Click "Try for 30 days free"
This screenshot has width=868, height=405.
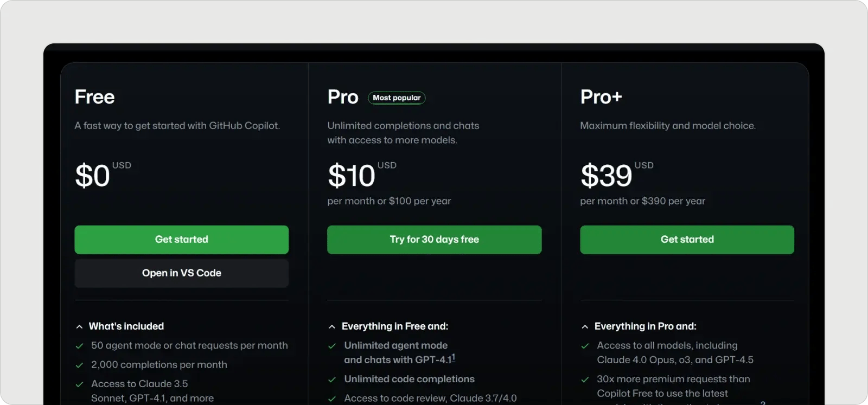point(434,240)
